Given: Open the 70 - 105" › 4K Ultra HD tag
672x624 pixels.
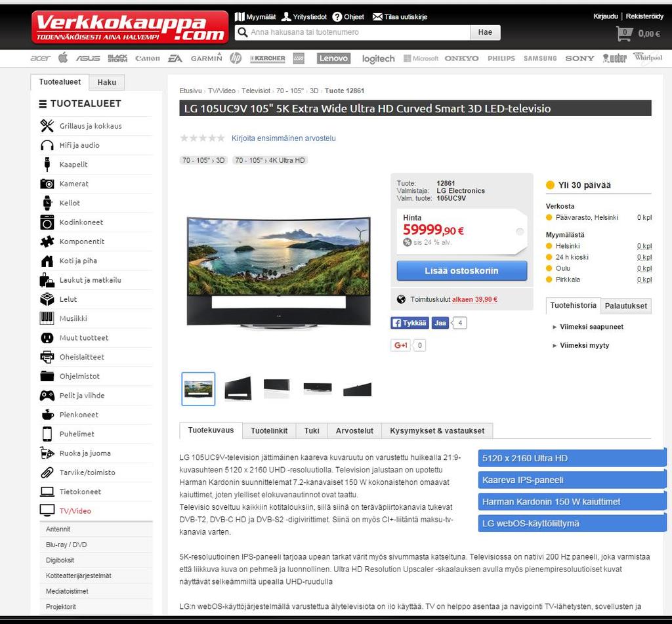Looking at the screenshot, I should (270, 160).
